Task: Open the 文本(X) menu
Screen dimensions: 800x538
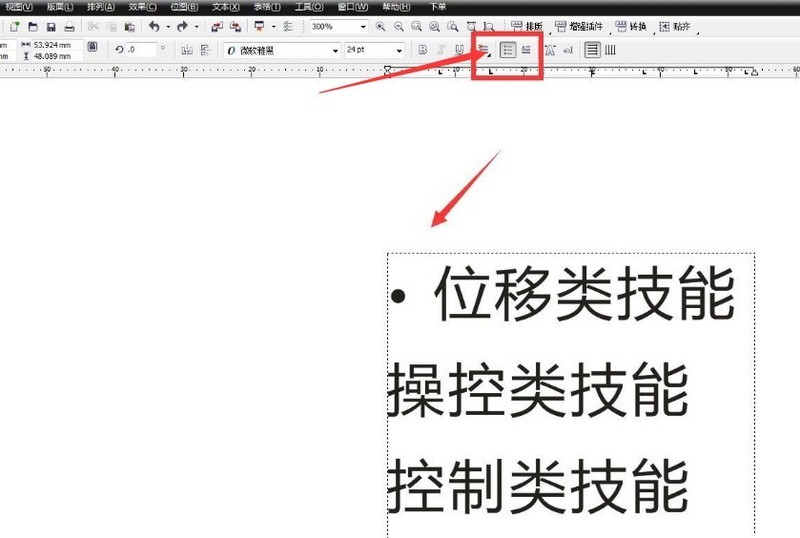Action: tap(226, 7)
